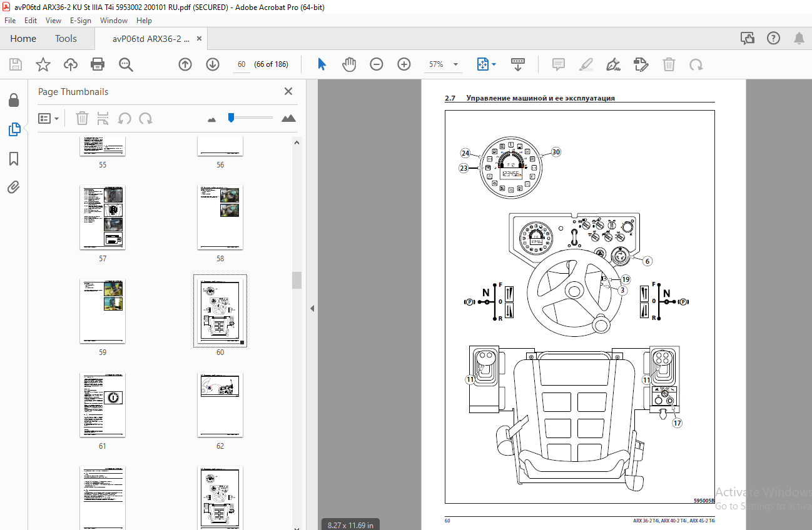Click the thumbnail size slider
The width and height of the screenshot is (812, 530).
coord(250,117)
